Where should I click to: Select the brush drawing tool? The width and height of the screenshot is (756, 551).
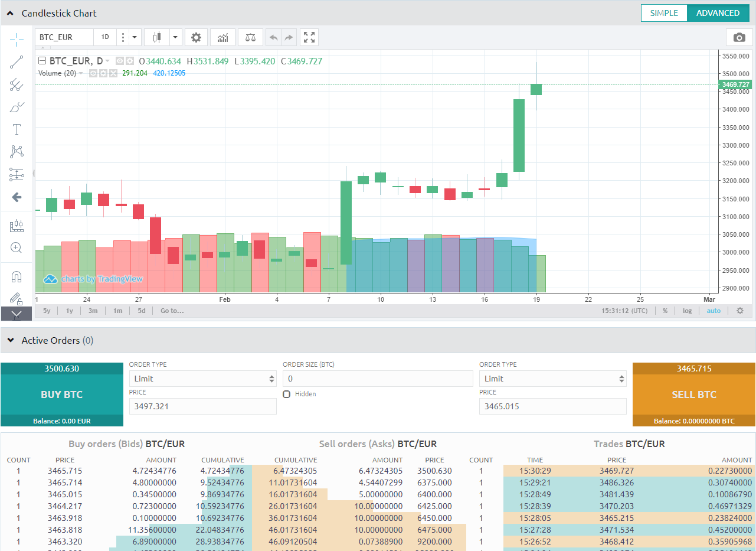(x=17, y=107)
